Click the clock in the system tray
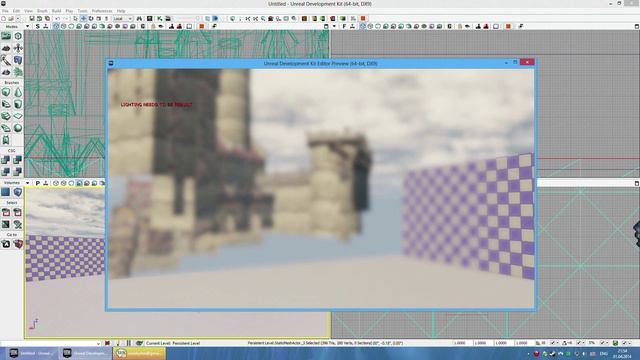The height and width of the screenshot is (360, 640). pos(622,353)
